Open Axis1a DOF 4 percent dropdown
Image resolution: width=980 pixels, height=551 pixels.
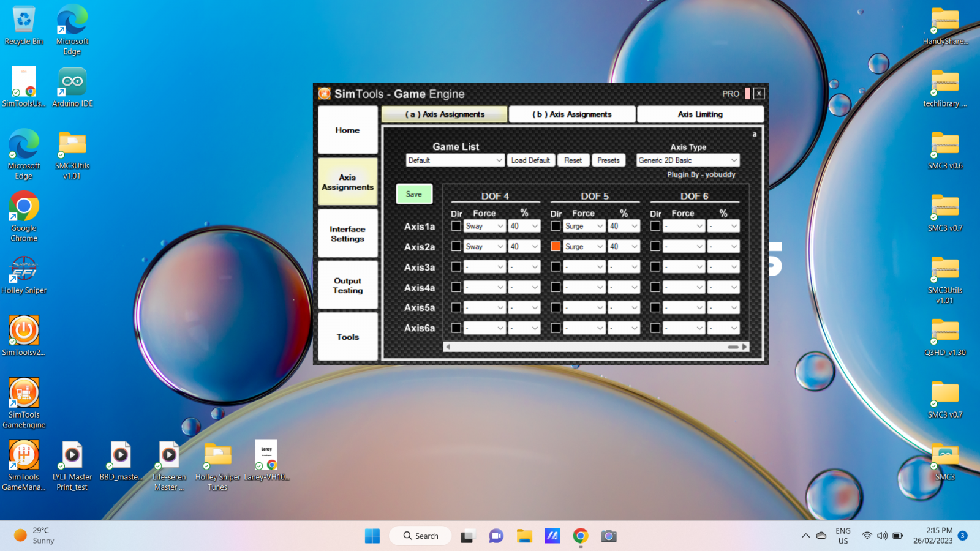click(524, 226)
